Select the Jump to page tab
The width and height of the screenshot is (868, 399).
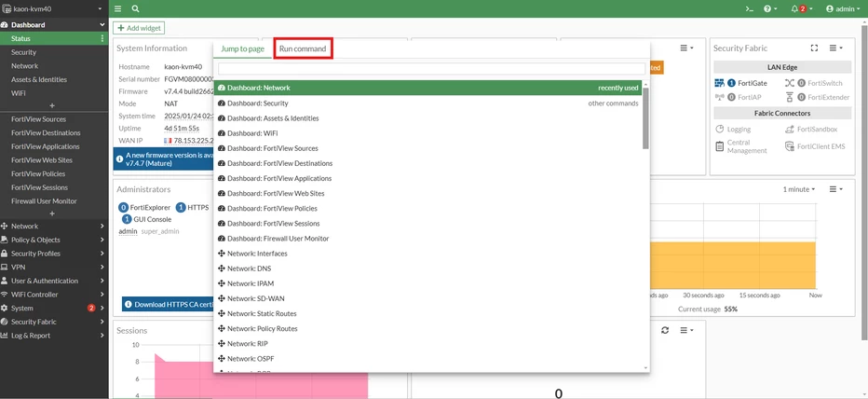[242, 48]
